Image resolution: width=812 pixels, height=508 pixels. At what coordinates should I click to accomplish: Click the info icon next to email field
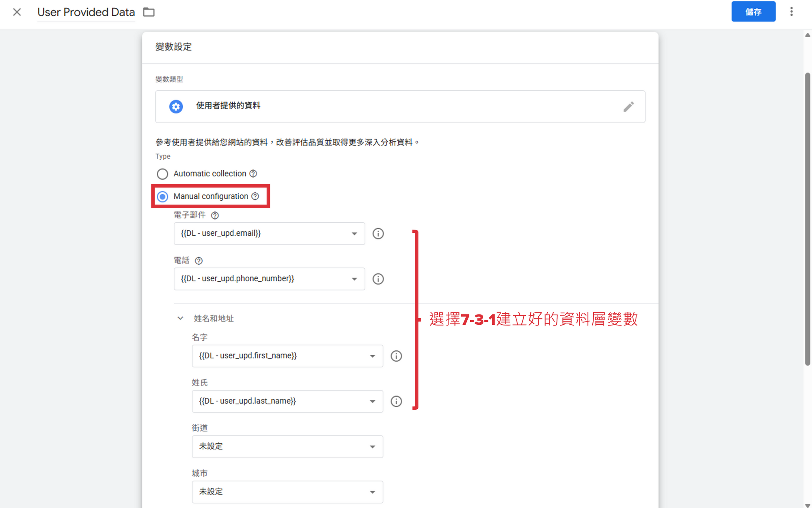tap(378, 234)
